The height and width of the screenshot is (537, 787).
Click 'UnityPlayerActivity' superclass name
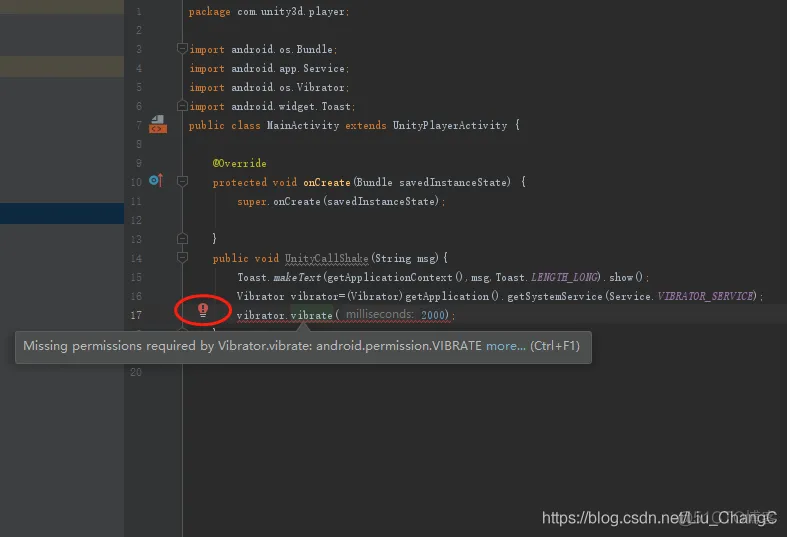[450, 125]
